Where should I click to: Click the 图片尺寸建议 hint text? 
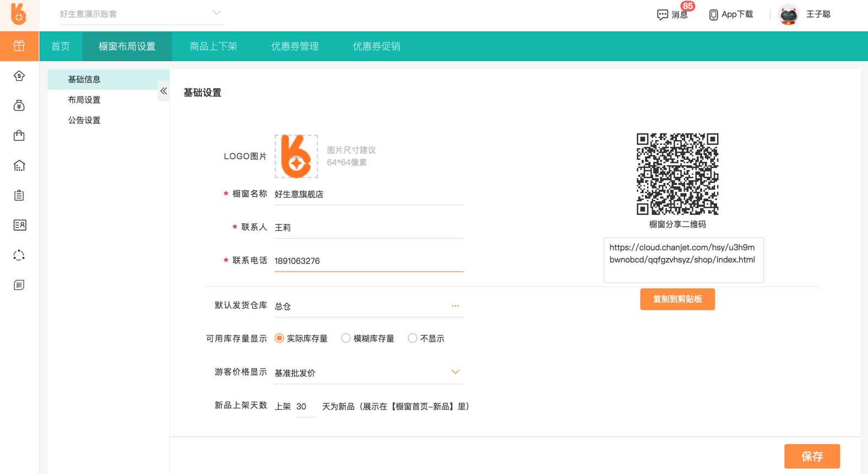tap(351, 150)
